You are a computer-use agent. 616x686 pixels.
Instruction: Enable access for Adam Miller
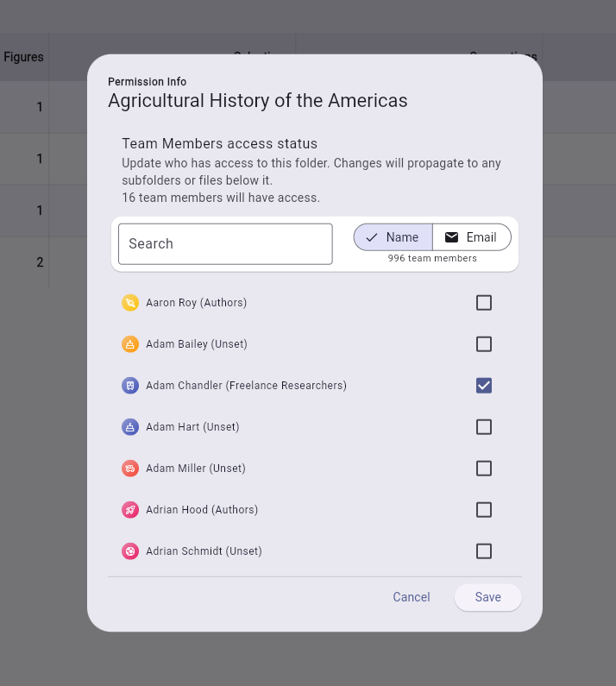(x=484, y=469)
